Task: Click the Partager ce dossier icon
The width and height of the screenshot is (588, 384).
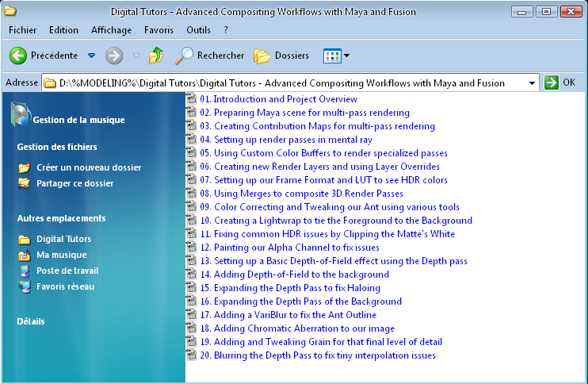Action: click(25, 183)
